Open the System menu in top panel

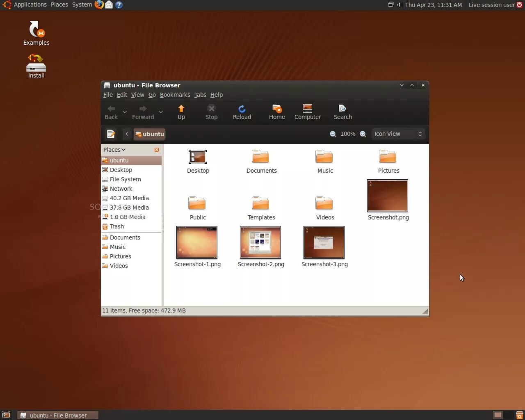[82, 5]
